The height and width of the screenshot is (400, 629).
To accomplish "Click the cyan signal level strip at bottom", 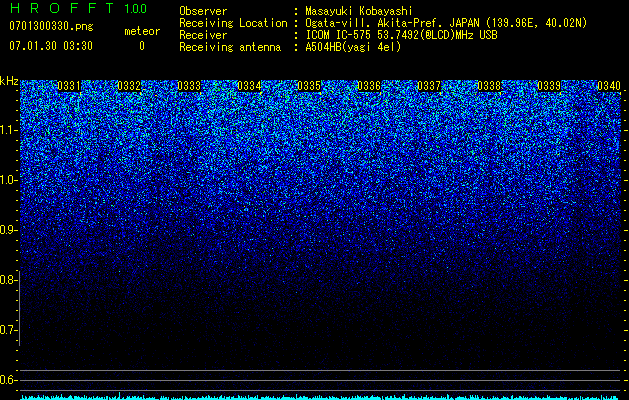I will coord(320,397).
